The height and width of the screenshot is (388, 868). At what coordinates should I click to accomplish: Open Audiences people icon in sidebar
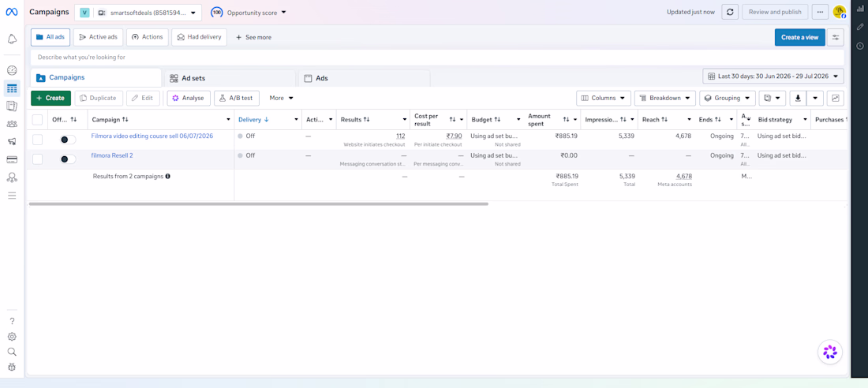click(x=12, y=124)
